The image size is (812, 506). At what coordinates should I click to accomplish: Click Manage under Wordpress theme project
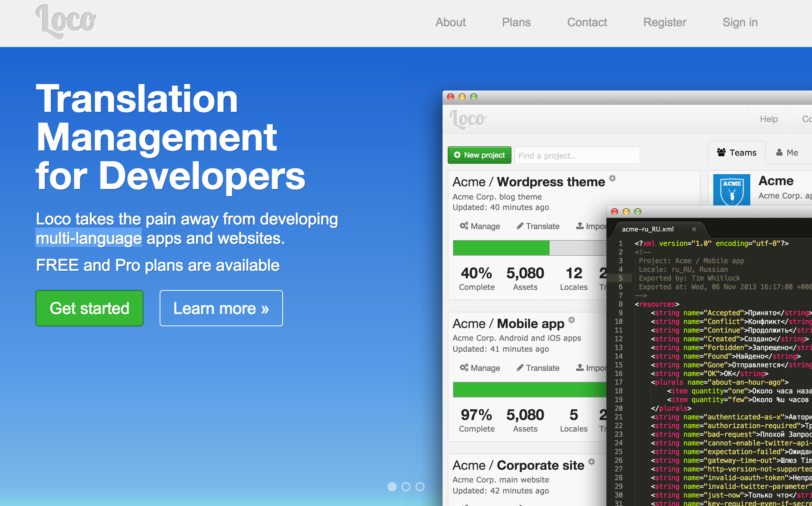[x=480, y=226]
